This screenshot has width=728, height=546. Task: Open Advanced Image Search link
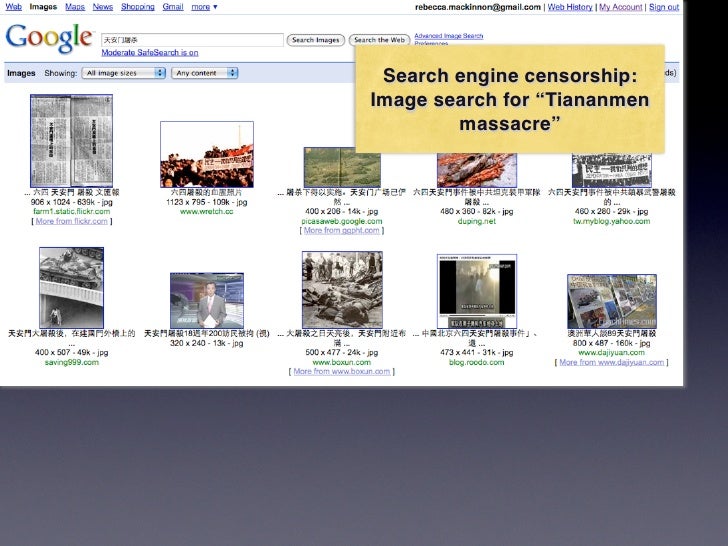pyautogui.click(x=448, y=36)
